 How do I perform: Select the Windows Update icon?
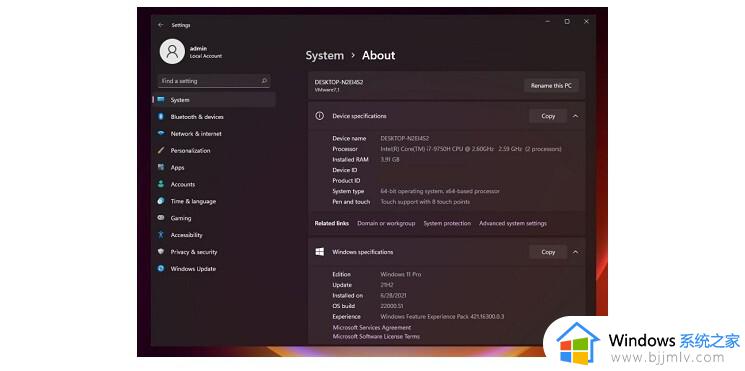[161, 268]
